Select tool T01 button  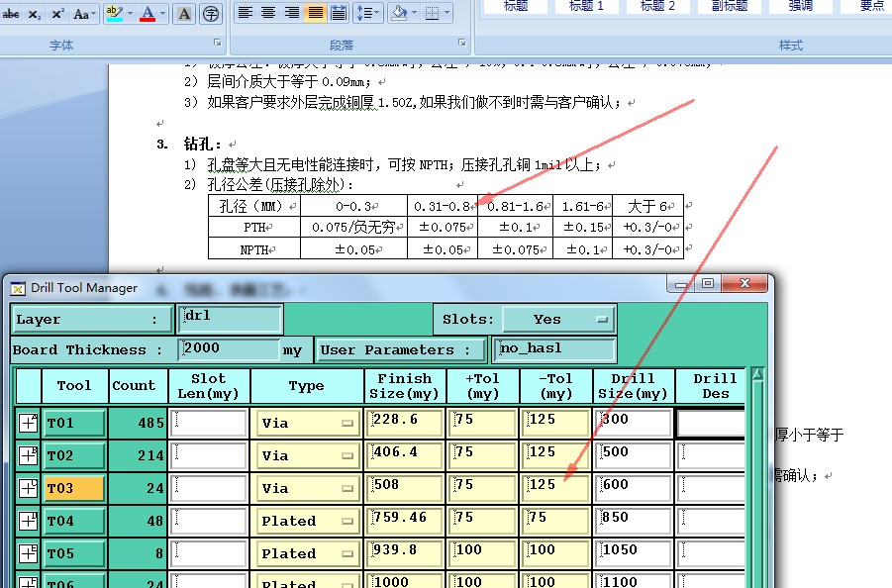tap(74, 423)
